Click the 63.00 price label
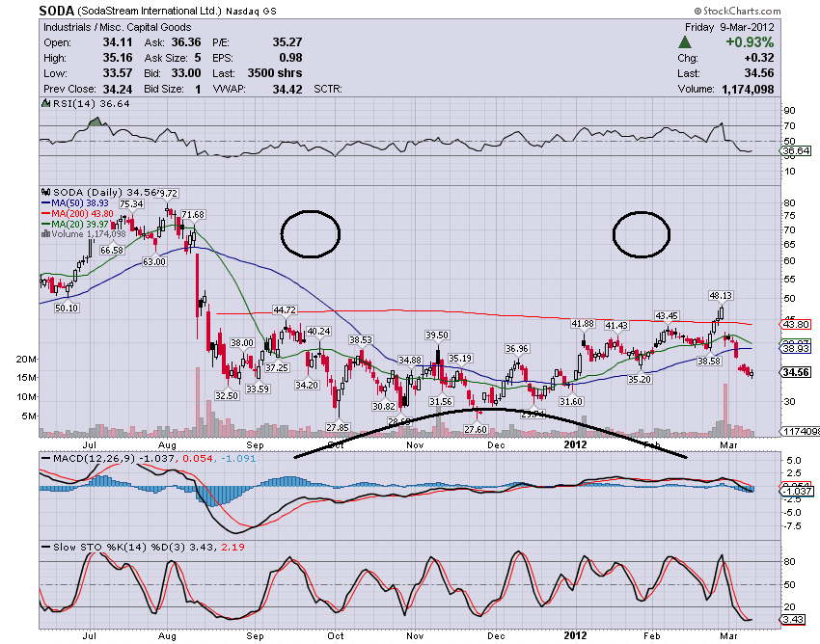The image size is (820, 644). 154,261
